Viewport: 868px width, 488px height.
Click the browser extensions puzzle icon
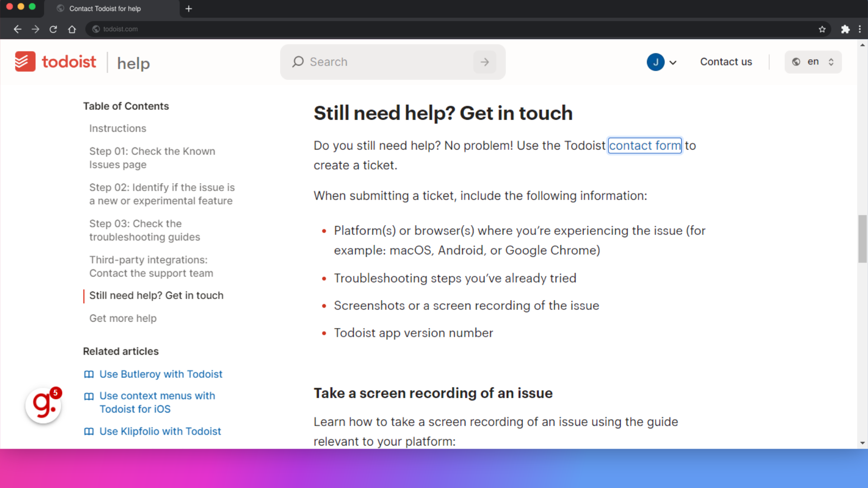[845, 28]
